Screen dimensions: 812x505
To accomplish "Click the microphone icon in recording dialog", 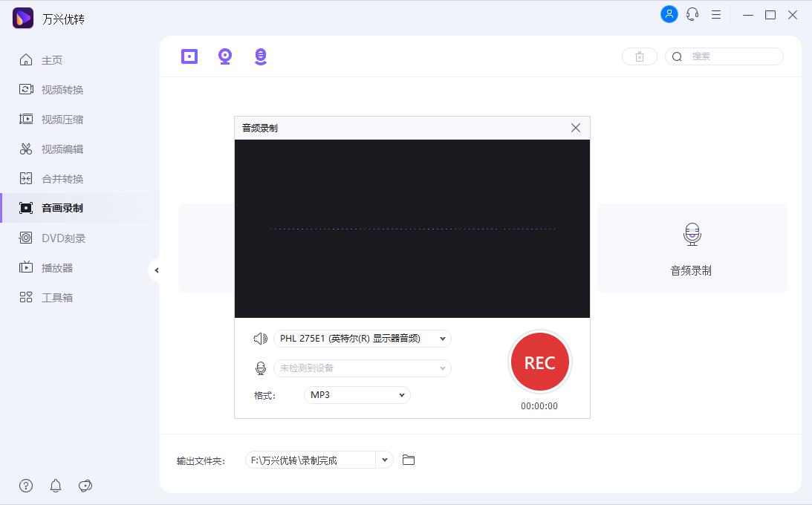I will [259, 368].
